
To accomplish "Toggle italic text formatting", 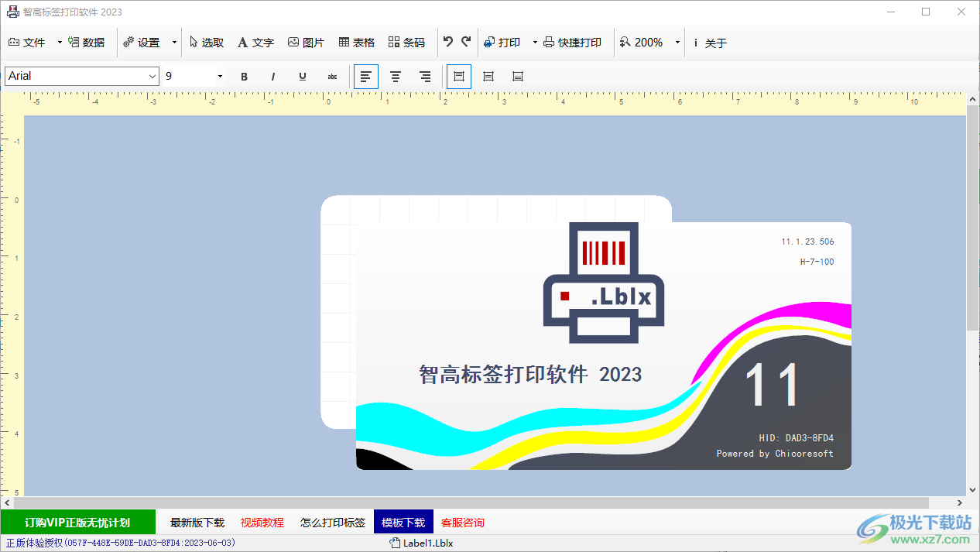I will coord(273,77).
